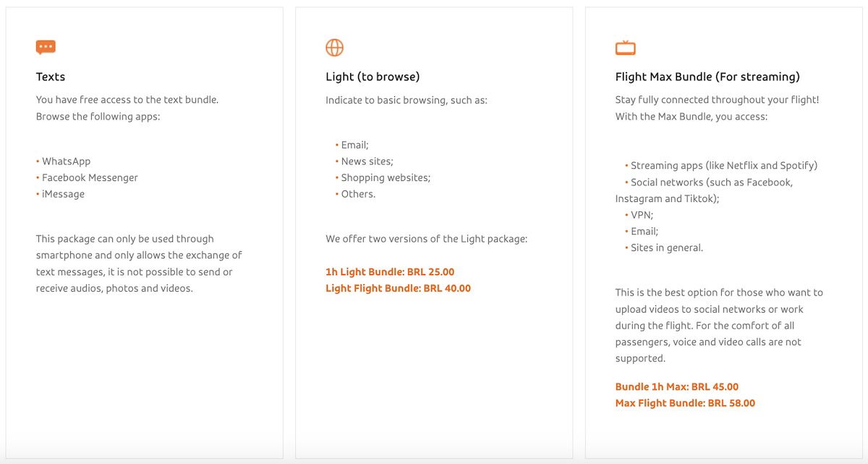Image resolution: width=868 pixels, height=464 pixels.
Task: Click the Streaming apps bullet item
Action: pyautogui.click(x=721, y=166)
